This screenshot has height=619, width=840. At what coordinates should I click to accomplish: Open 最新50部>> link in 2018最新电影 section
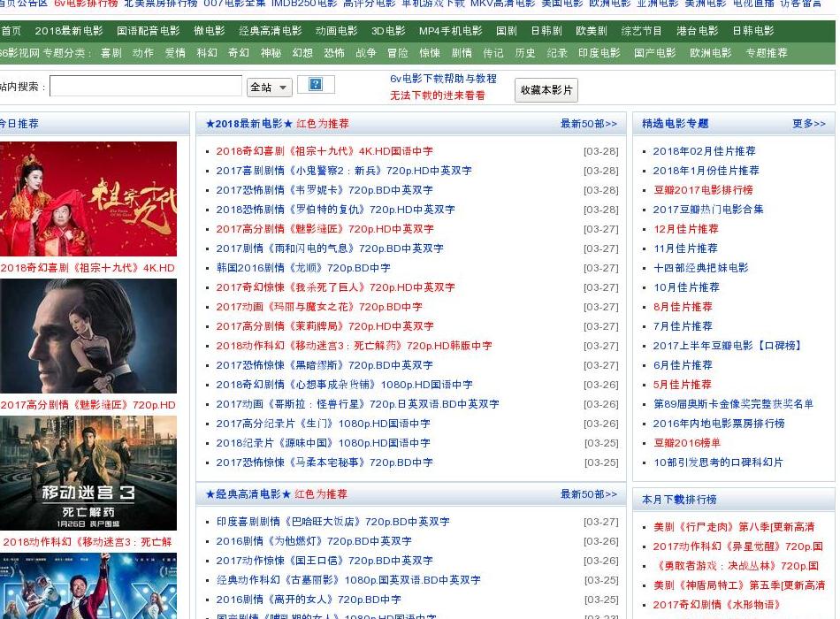589,124
